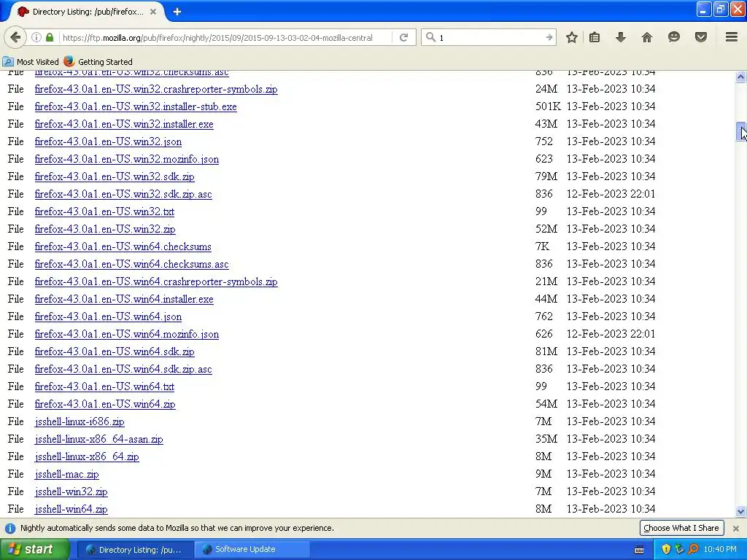Open firefox-43.0a1.en-US.win64.json link
Viewport: 747px width, 560px height.
(108, 316)
